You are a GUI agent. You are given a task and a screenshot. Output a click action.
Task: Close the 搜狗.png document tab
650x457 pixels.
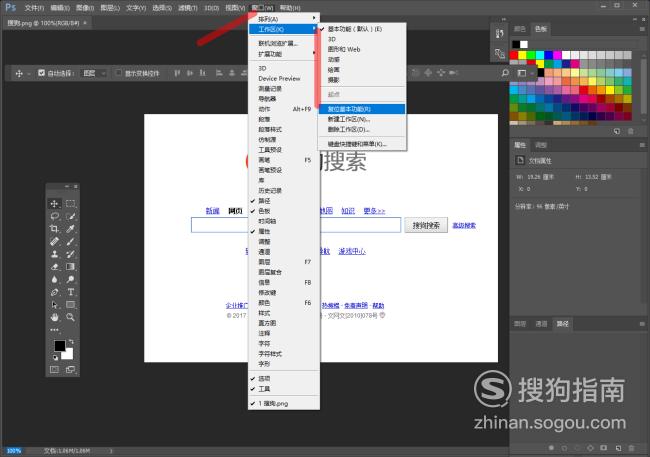[85, 23]
